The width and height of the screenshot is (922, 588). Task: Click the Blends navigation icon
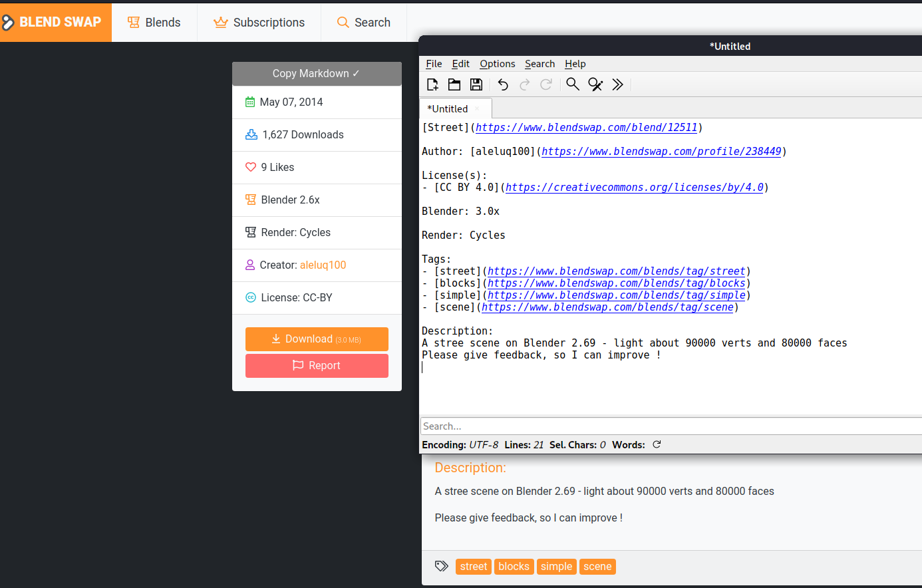134,23
